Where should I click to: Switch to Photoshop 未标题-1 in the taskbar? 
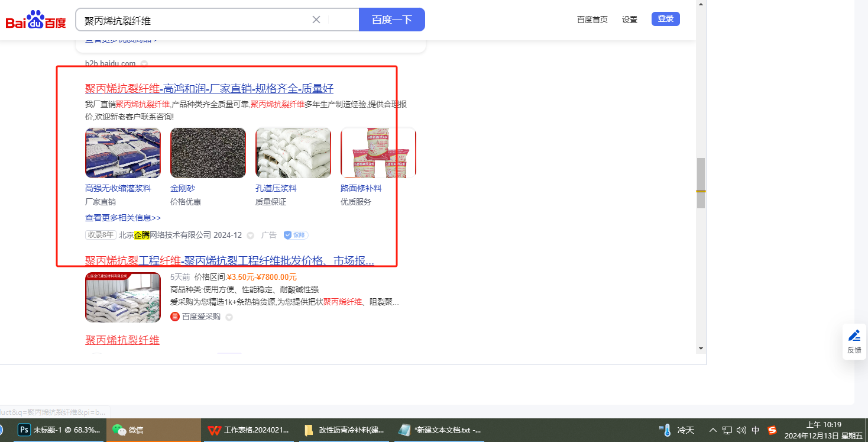[x=59, y=430]
